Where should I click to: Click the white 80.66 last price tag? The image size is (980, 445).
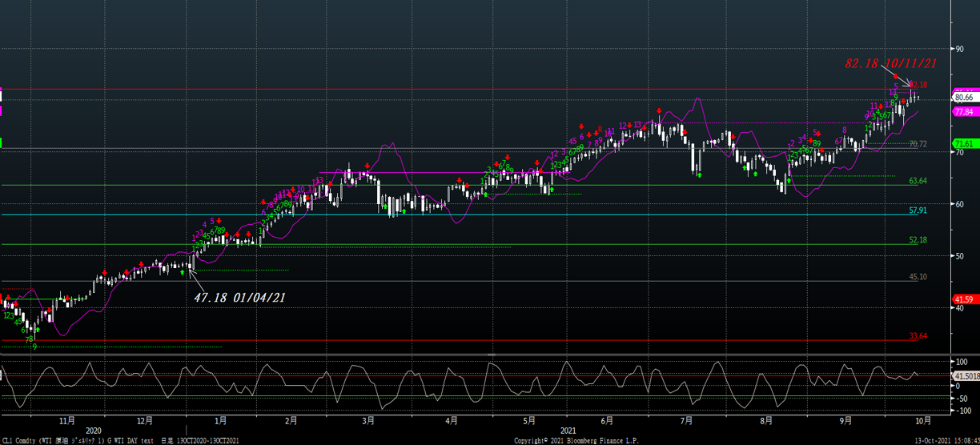pyautogui.click(x=964, y=97)
